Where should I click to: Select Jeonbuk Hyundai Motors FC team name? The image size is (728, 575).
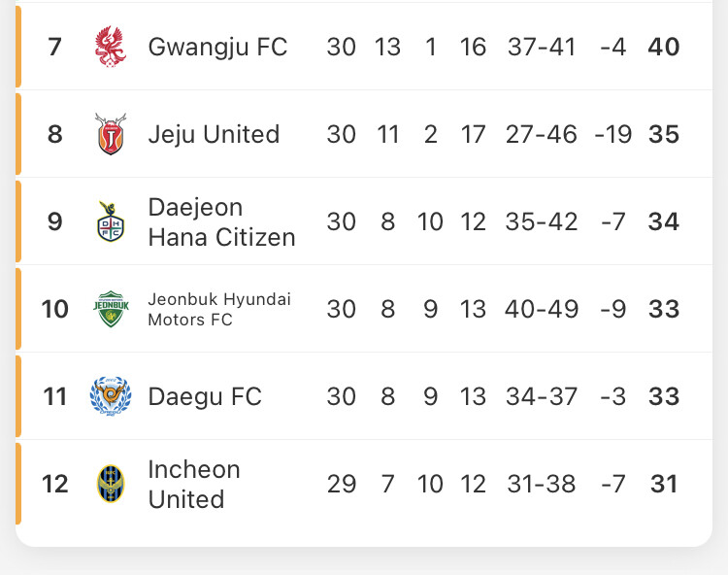[x=219, y=309]
